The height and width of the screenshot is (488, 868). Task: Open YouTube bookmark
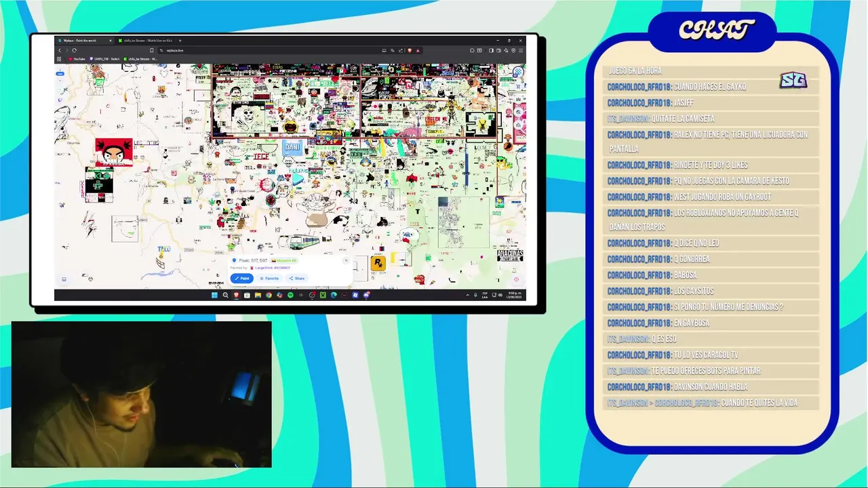click(77, 59)
